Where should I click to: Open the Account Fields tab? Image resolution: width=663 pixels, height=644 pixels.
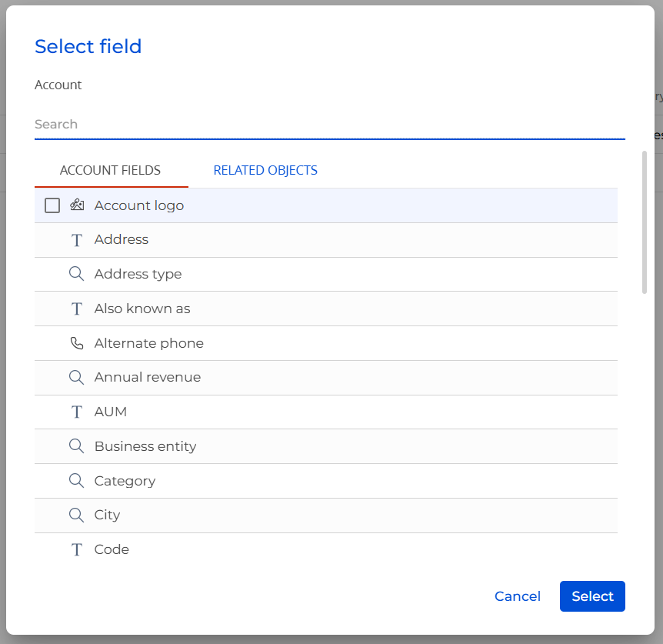click(x=110, y=170)
